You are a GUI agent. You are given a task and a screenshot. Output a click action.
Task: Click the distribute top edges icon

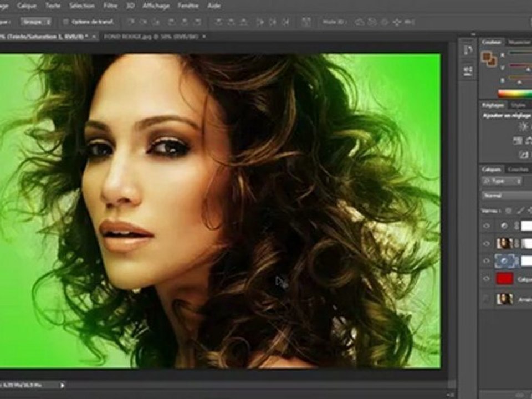point(218,22)
